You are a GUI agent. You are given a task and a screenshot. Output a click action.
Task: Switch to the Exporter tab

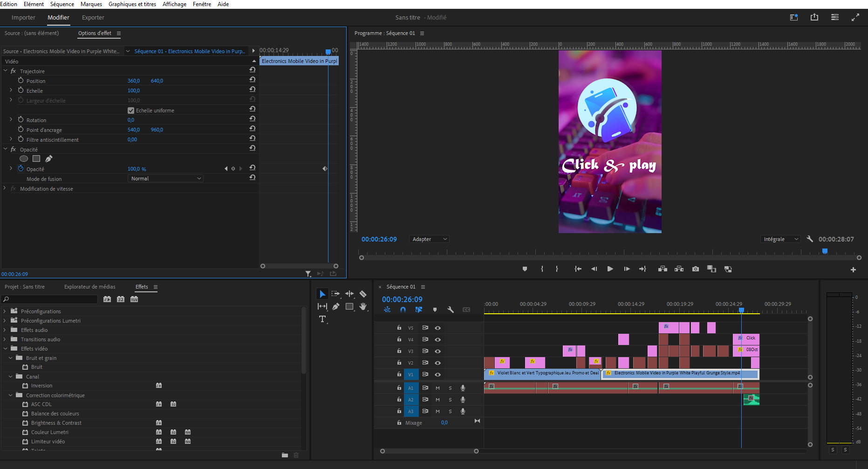(93, 18)
